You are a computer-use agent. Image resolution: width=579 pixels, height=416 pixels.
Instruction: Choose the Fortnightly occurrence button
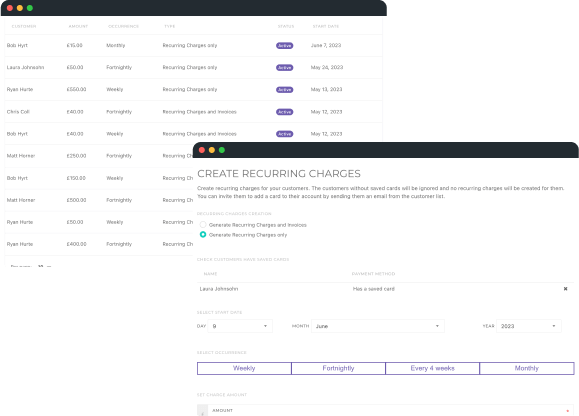(338, 368)
